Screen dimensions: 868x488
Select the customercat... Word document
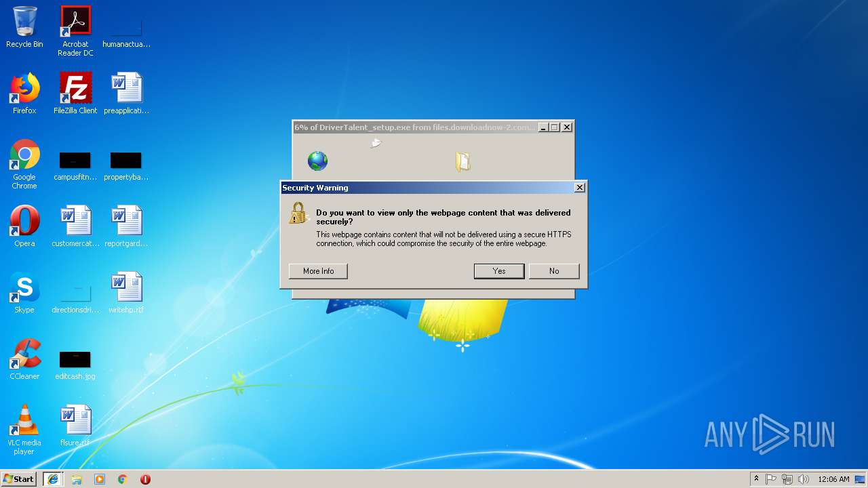coord(75,226)
